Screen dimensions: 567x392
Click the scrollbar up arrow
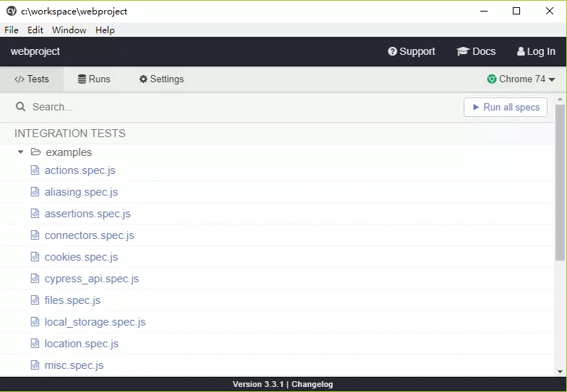[560, 99]
